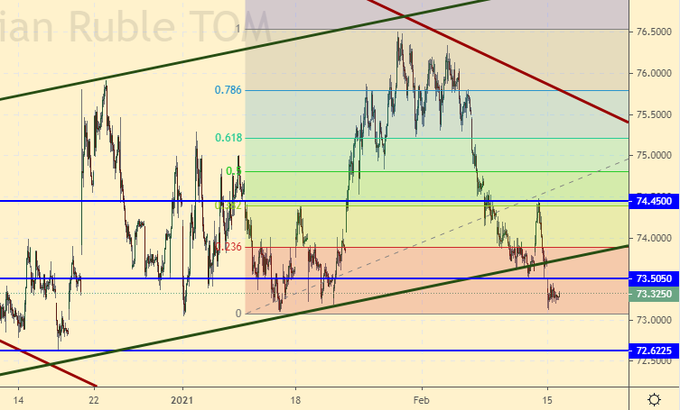Click the 0.786 Fibonacci level label
The width and height of the screenshot is (680, 410).
click(x=228, y=90)
